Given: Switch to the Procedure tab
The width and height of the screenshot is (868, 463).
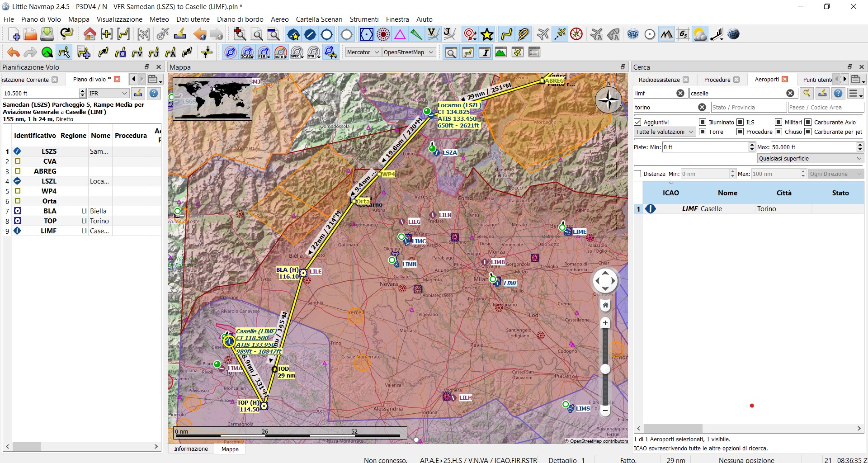Looking at the screenshot, I should 718,80.
